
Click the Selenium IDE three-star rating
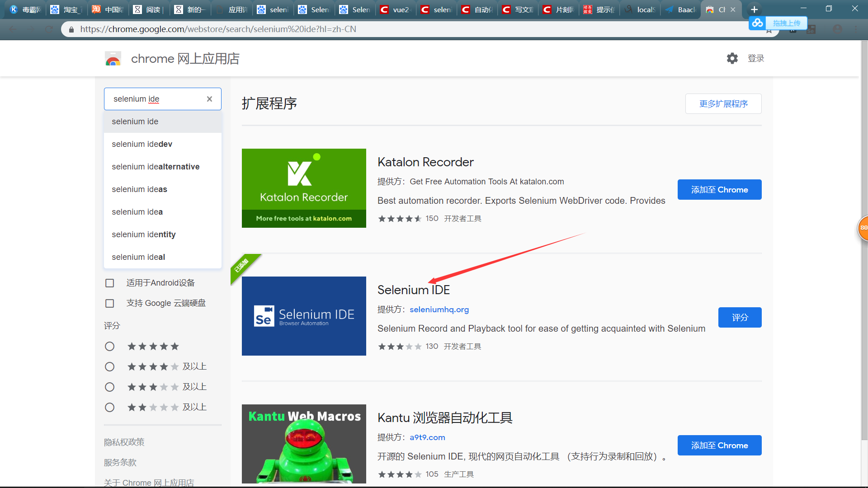click(400, 347)
